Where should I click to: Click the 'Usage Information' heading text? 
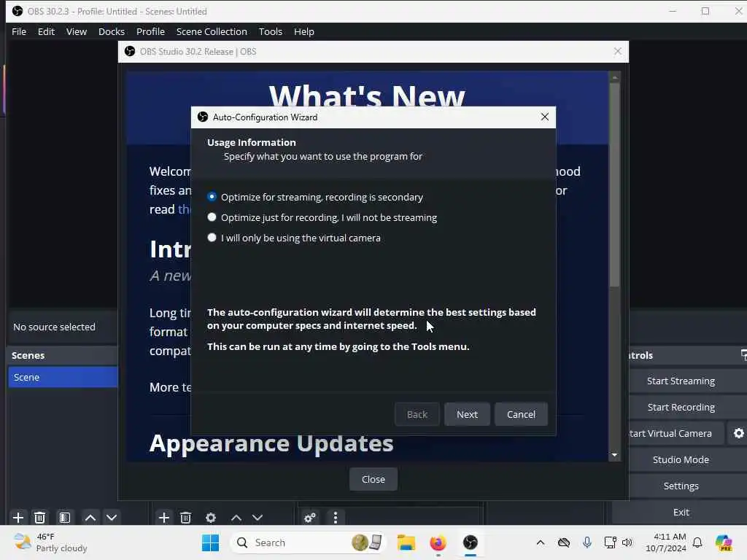click(x=252, y=142)
